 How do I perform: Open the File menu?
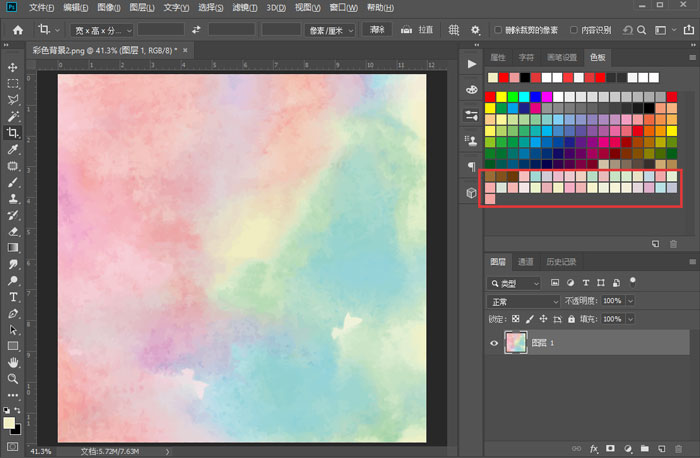[41, 8]
